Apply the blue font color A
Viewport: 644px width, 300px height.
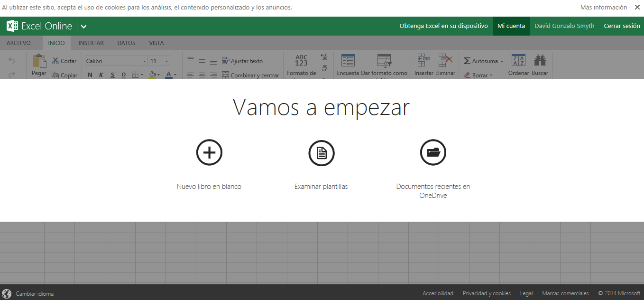tap(168, 75)
